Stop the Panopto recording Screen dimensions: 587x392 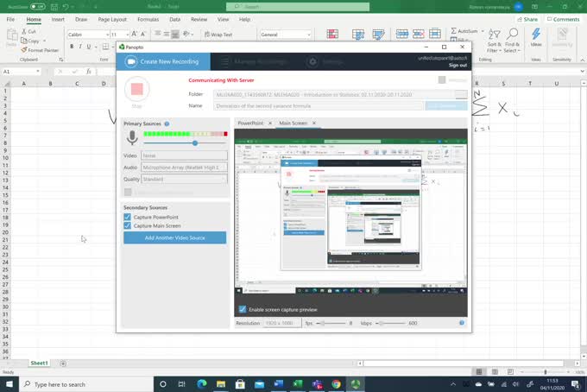click(x=137, y=89)
